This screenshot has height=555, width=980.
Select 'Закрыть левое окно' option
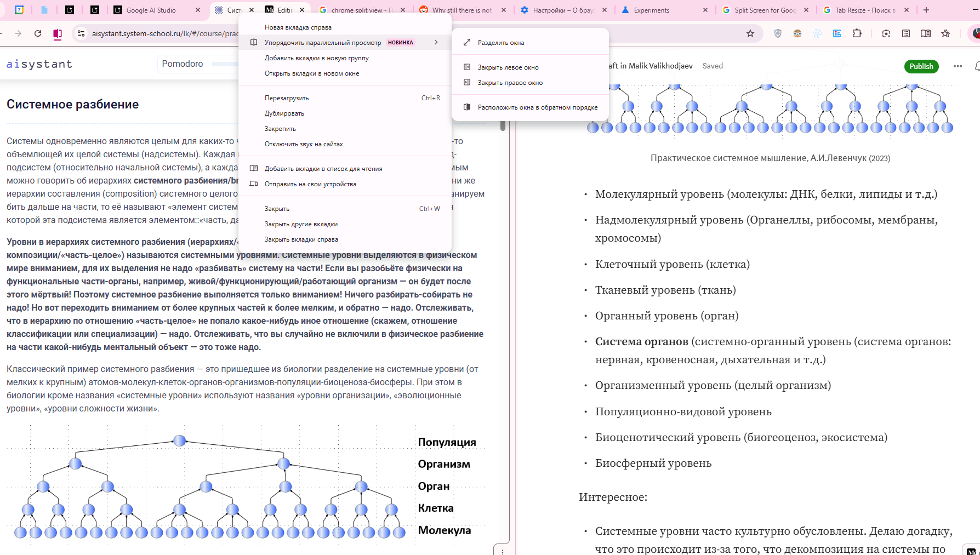[508, 67]
